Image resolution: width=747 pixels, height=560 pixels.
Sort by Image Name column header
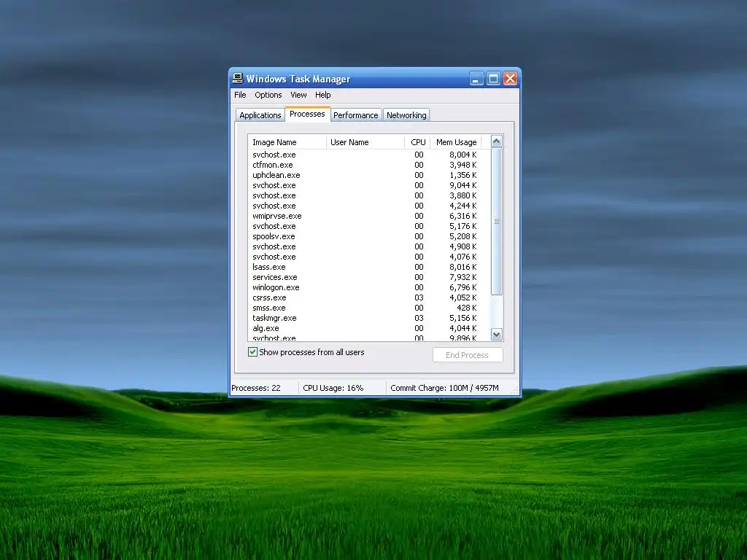tap(287, 142)
